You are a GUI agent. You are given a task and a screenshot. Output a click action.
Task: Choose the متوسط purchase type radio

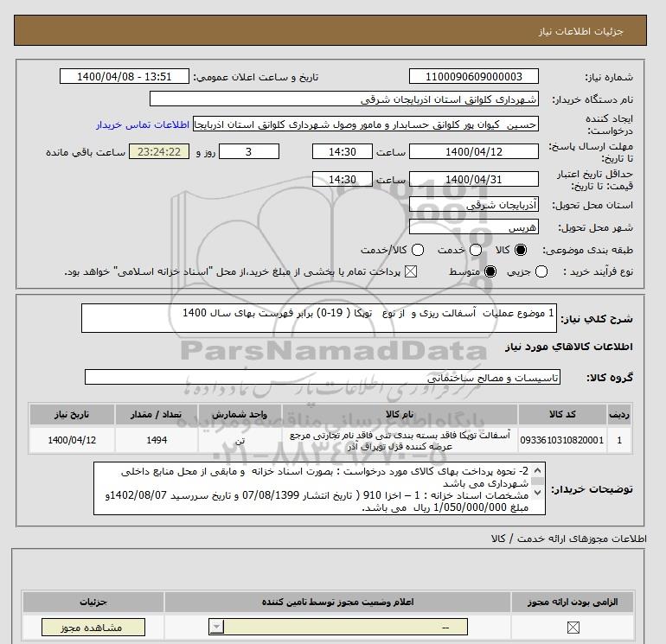pos(490,271)
